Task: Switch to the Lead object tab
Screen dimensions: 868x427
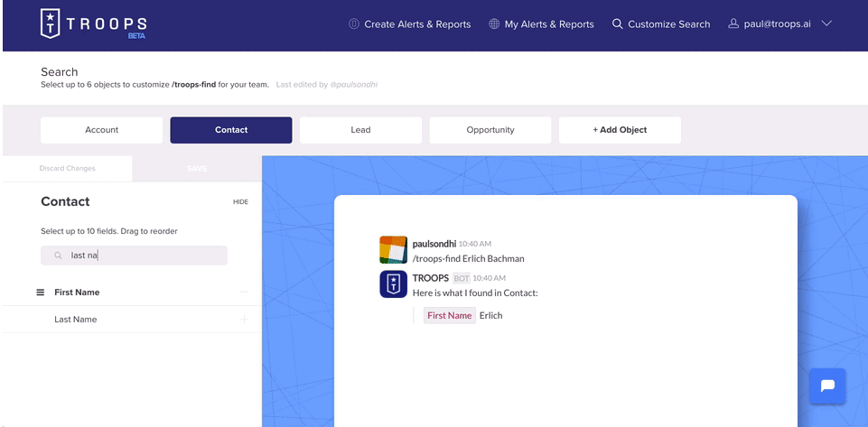Action: point(361,130)
